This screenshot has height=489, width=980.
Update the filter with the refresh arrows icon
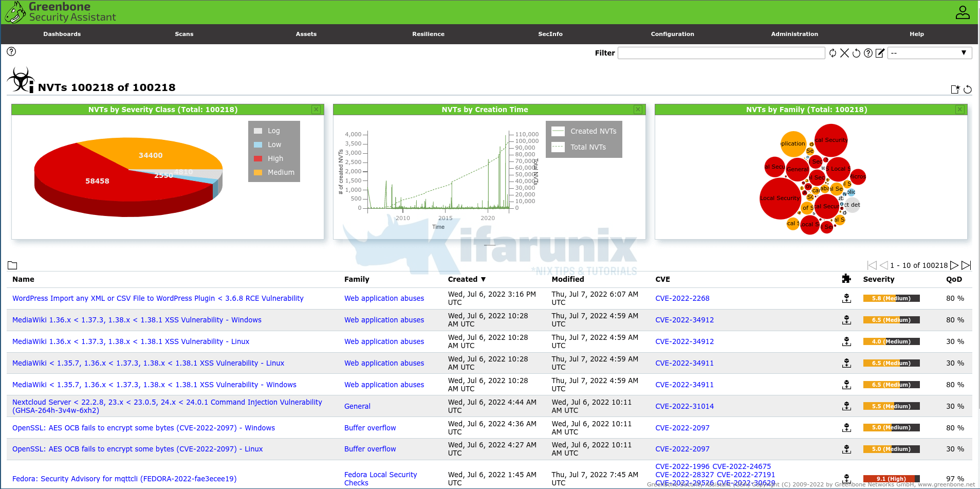coord(833,53)
